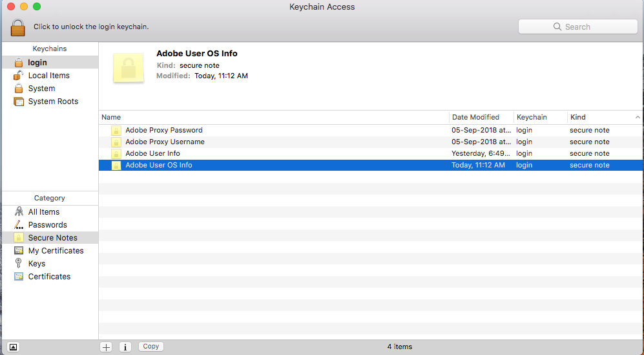The width and height of the screenshot is (644, 355).
Task: Click the Passwords pencil icon
Action: pyautogui.click(x=19, y=224)
